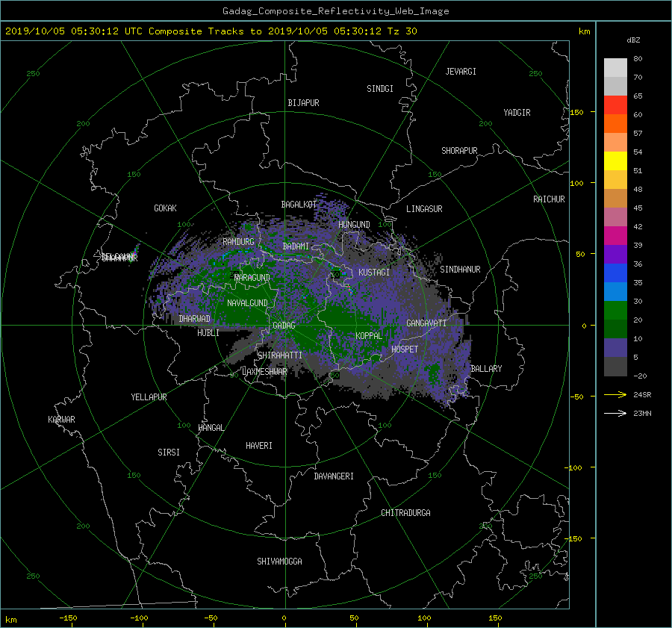
Task: Click the YELLAPUR city label
Action: pyautogui.click(x=149, y=397)
